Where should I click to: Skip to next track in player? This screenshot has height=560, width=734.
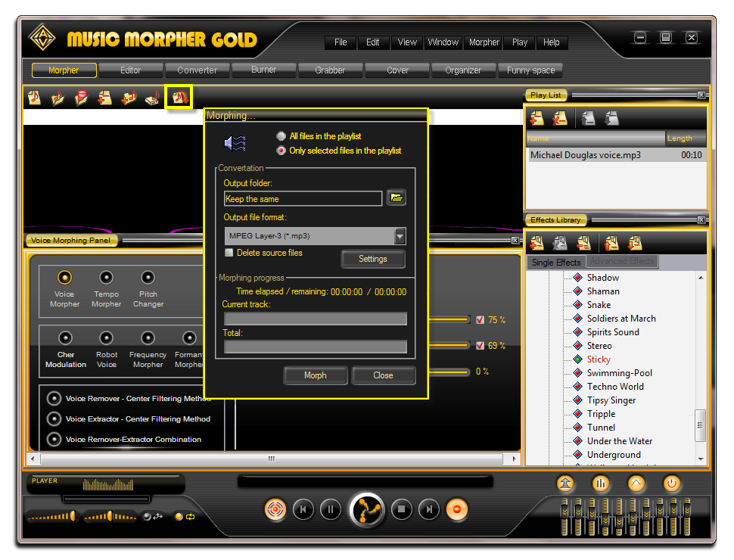pos(429,509)
